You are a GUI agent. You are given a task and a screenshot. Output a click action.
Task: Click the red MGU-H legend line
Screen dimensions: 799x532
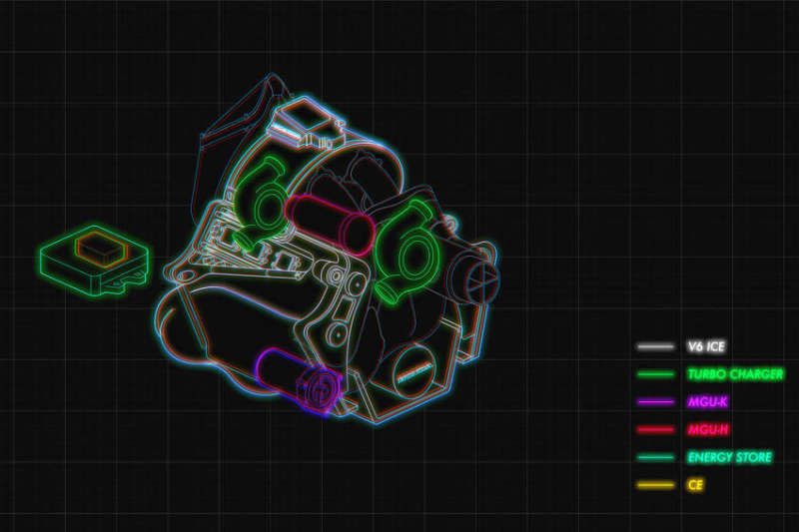point(655,429)
